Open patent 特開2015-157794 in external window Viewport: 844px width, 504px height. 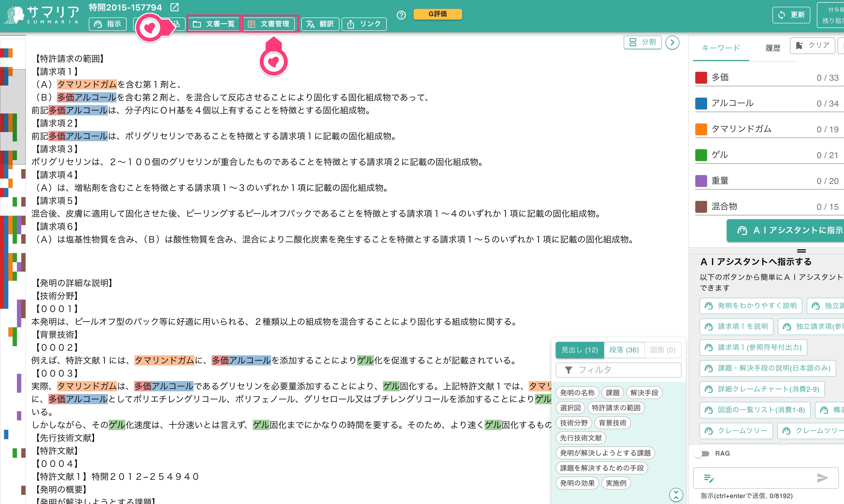174,7
